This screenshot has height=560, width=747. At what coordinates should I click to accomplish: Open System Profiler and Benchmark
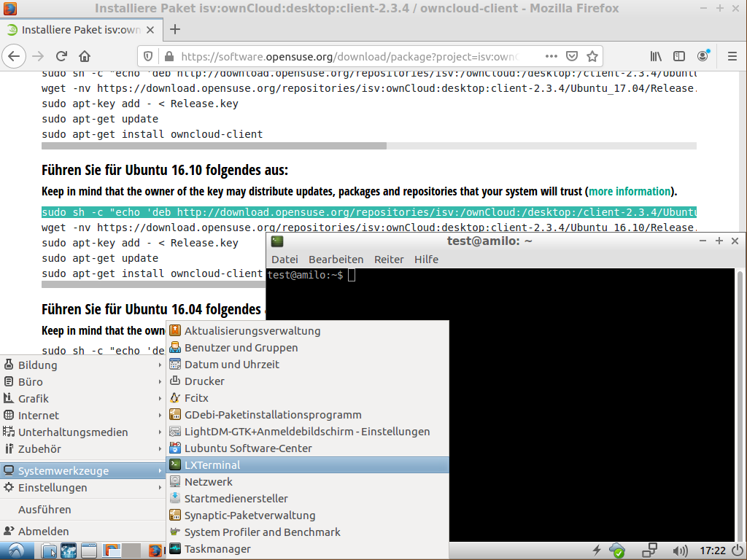[307, 532]
